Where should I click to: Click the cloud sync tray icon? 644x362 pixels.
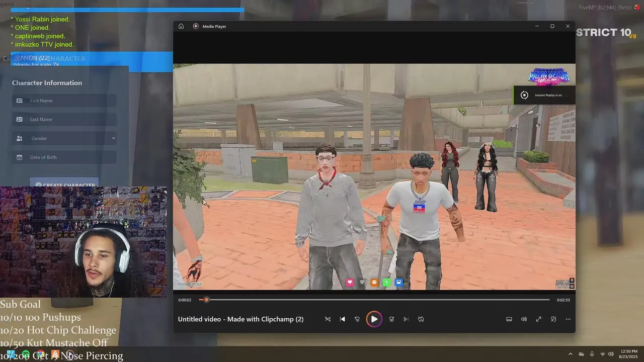(581, 354)
